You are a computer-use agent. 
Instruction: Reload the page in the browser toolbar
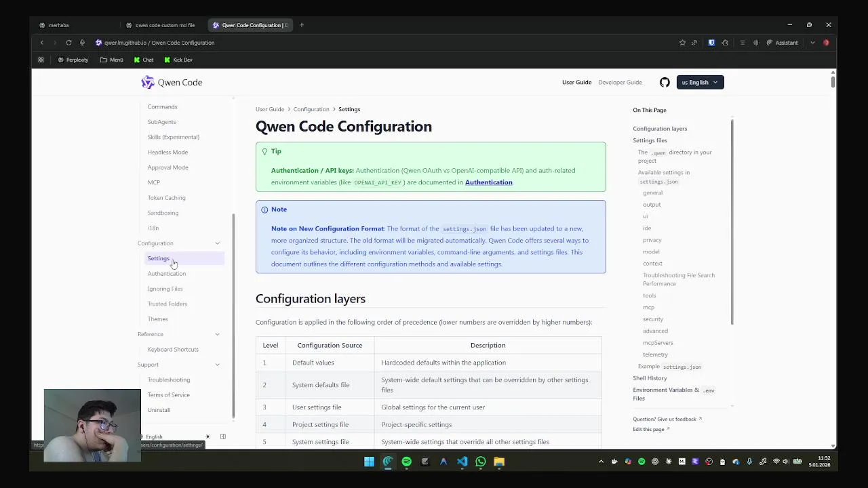(68, 43)
